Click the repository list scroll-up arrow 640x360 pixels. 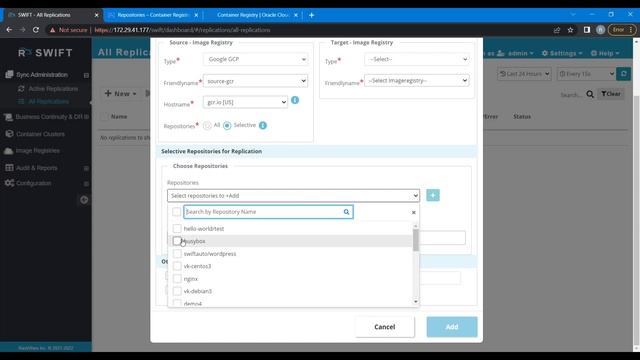[x=416, y=226]
